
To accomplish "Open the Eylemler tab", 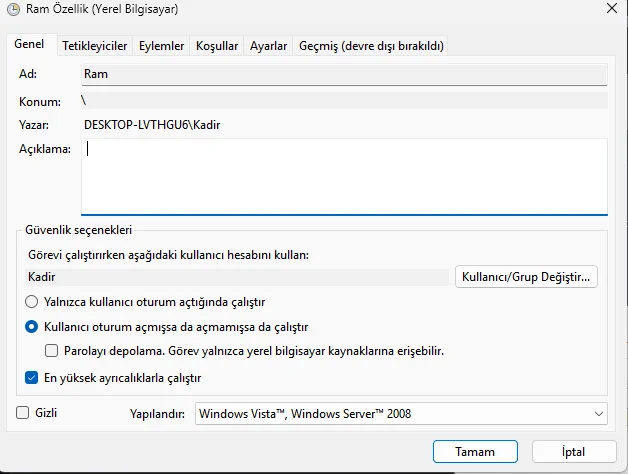I will coord(161,46).
